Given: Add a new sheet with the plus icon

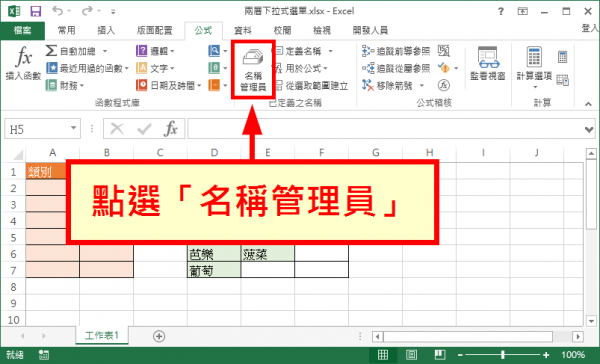Looking at the screenshot, I should coord(159,336).
